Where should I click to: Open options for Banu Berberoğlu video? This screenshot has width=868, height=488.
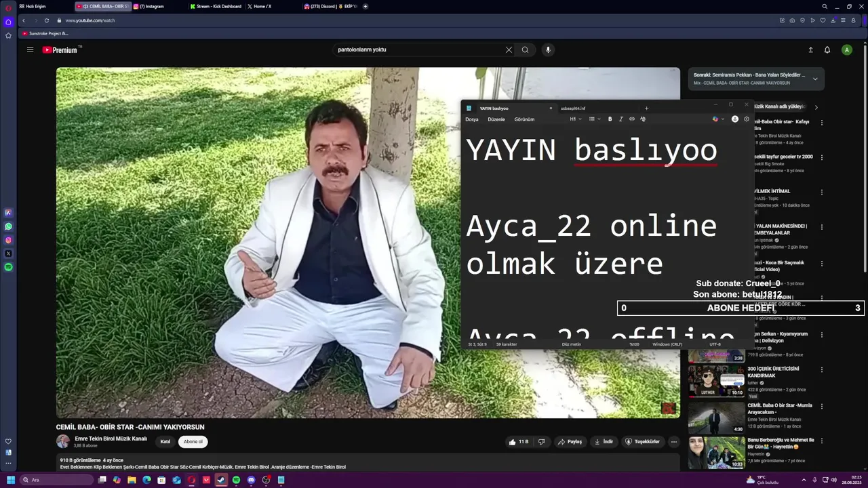coord(822,441)
